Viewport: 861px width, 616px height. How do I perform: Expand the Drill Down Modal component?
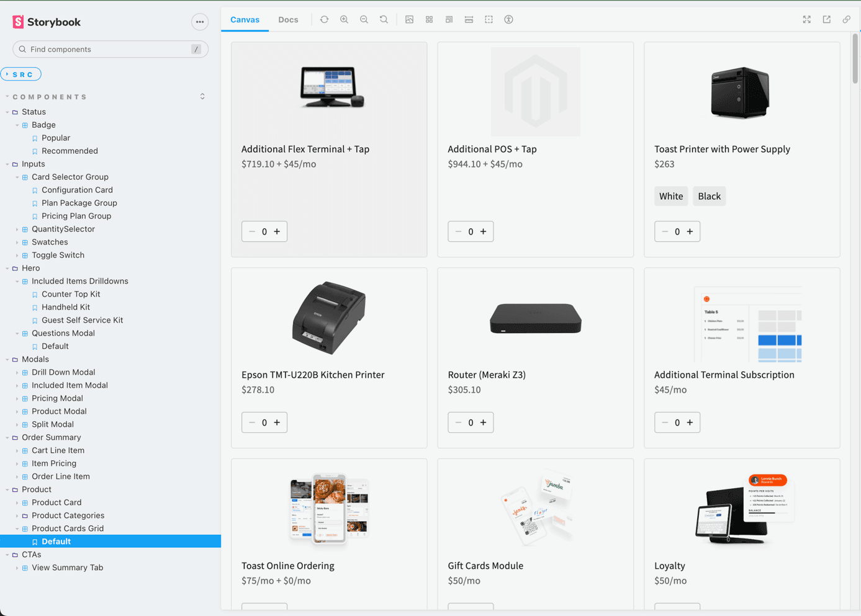click(63, 372)
